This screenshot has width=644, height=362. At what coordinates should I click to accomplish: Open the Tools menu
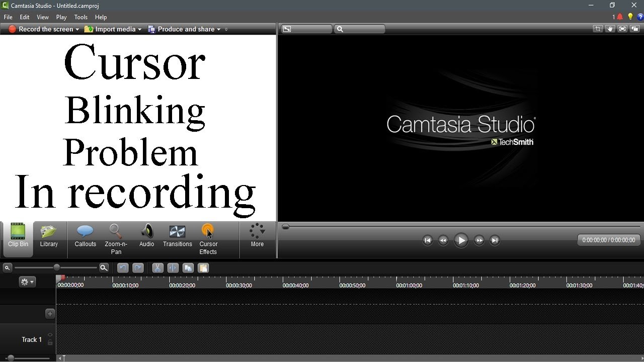81,17
